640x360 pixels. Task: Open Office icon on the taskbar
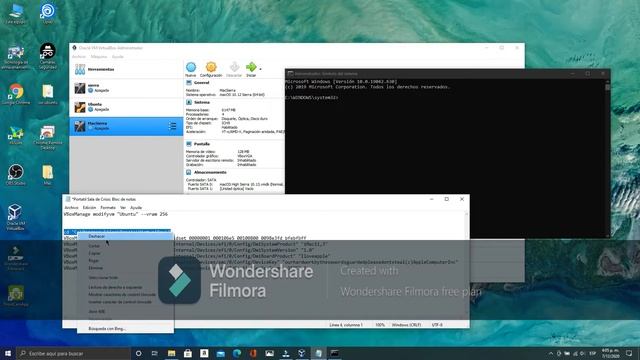pos(253,353)
